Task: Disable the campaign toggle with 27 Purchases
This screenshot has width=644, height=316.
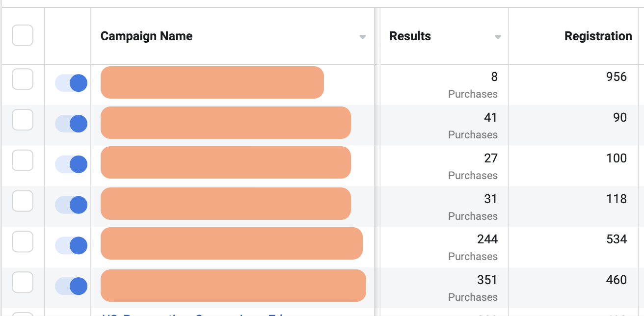Action: [x=71, y=165]
